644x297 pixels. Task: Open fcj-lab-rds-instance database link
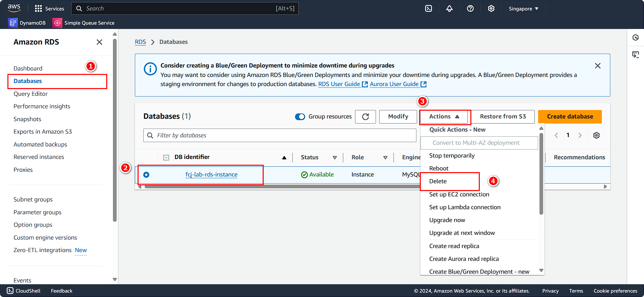tap(211, 174)
